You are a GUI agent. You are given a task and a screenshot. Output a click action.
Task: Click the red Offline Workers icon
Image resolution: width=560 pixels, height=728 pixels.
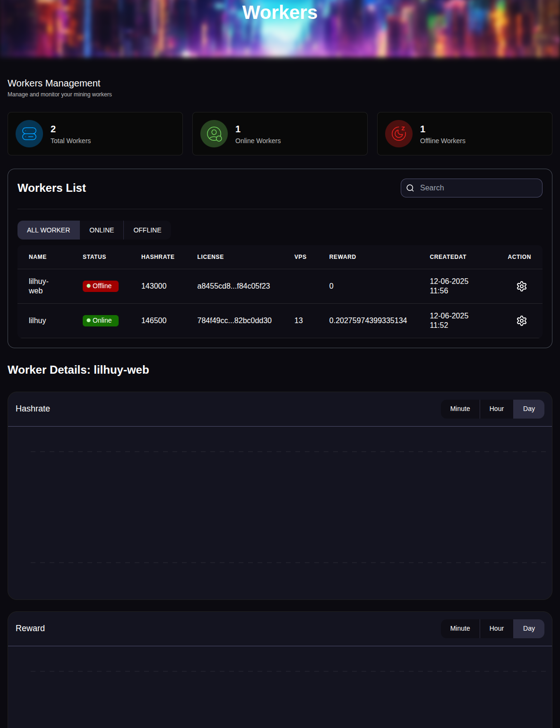click(x=398, y=134)
